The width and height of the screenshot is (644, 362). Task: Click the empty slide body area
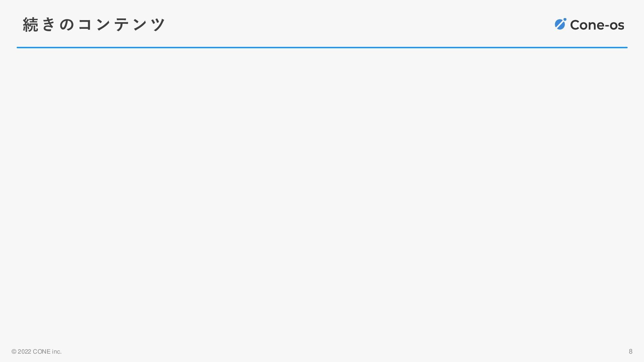coord(322,194)
